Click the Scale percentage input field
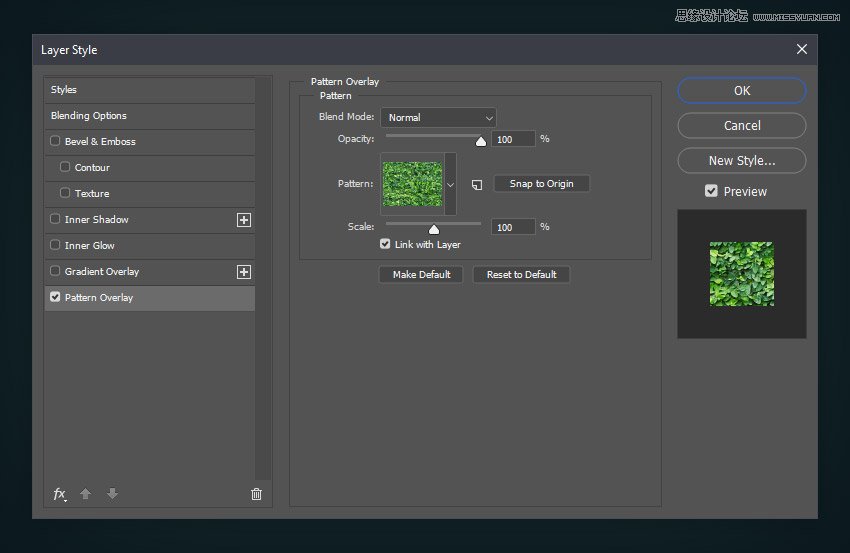The width and height of the screenshot is (850, 553). point(513,227)
